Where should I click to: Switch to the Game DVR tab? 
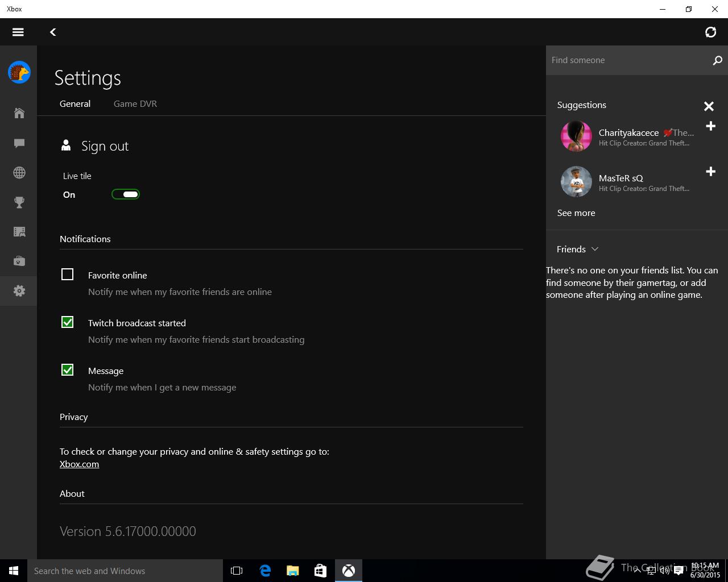pos(135,103)
